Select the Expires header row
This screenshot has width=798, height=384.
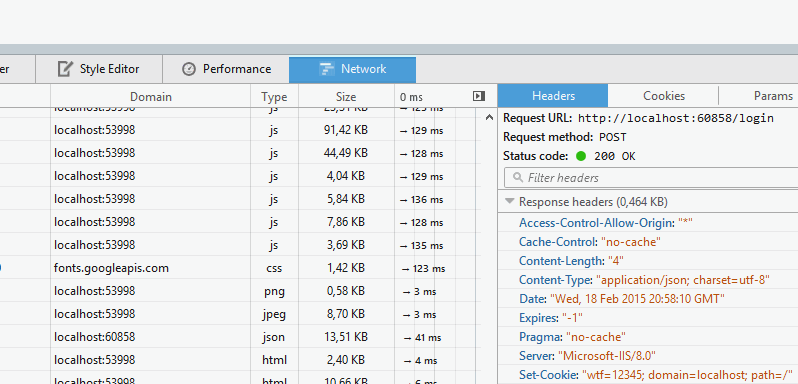point(648,318)
